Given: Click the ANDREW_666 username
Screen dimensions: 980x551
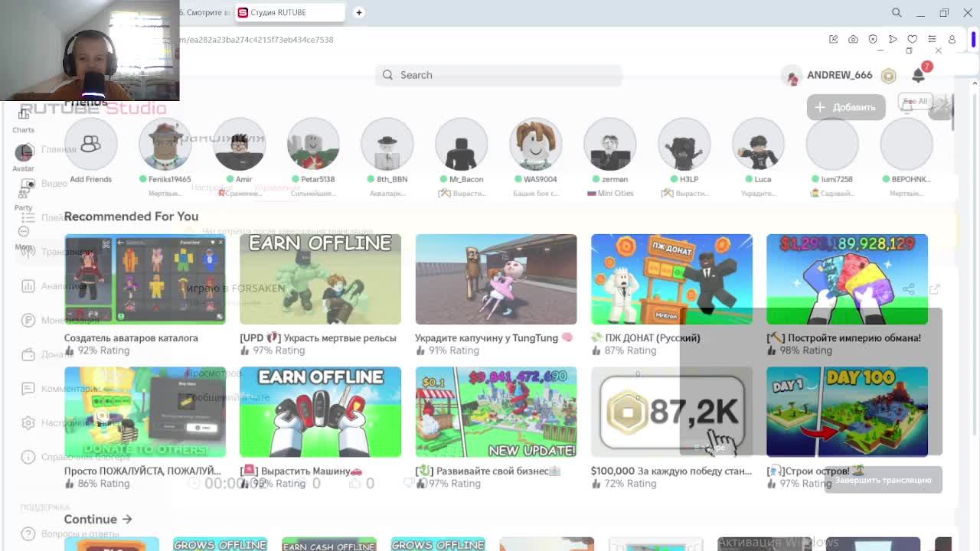Looking at the screenshot, I should click(x=839, y=75).
